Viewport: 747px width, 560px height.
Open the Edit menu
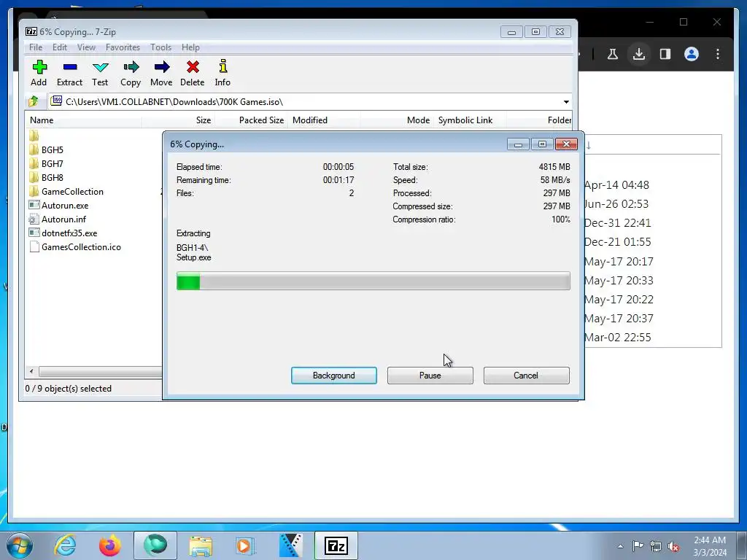60,47
